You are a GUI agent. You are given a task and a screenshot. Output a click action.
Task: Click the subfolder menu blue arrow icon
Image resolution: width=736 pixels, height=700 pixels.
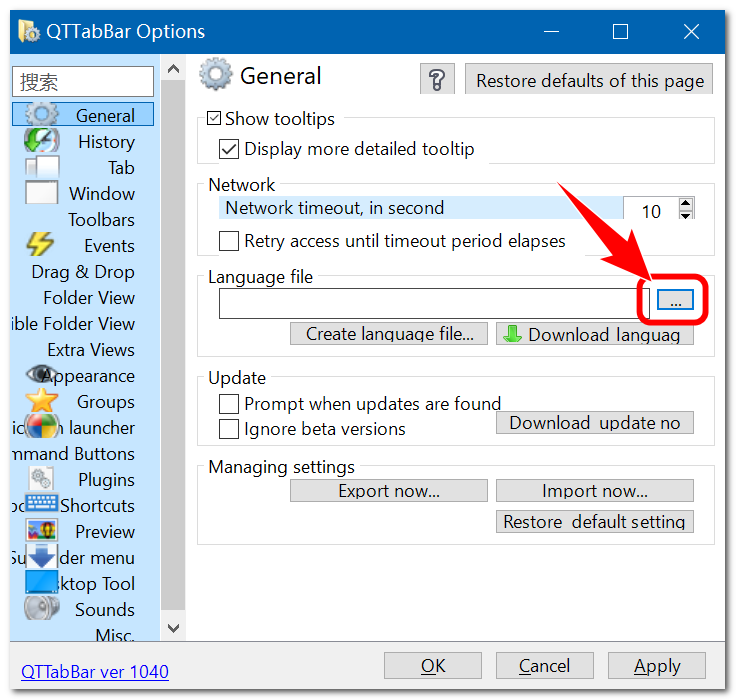(x=42, y=556)
